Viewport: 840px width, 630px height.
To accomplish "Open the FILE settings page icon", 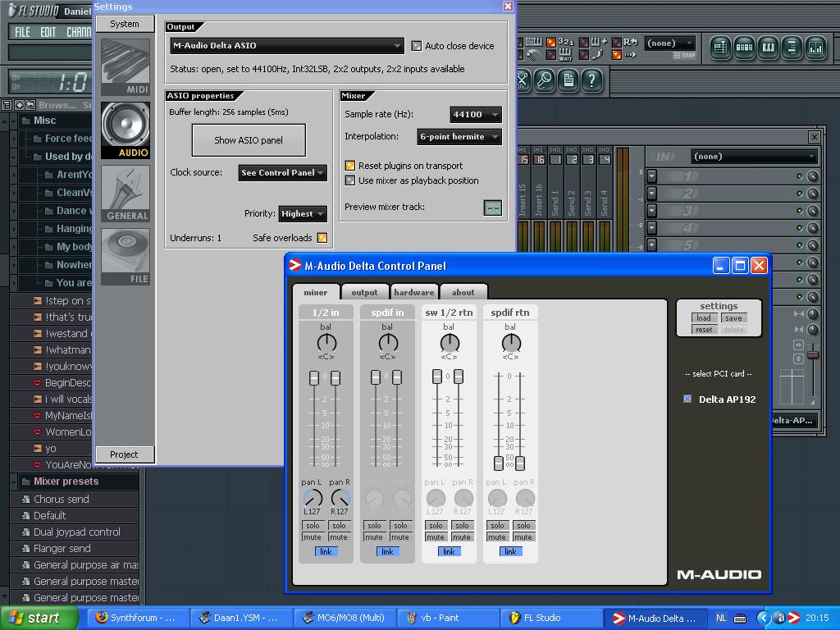I will coord(126,257).
